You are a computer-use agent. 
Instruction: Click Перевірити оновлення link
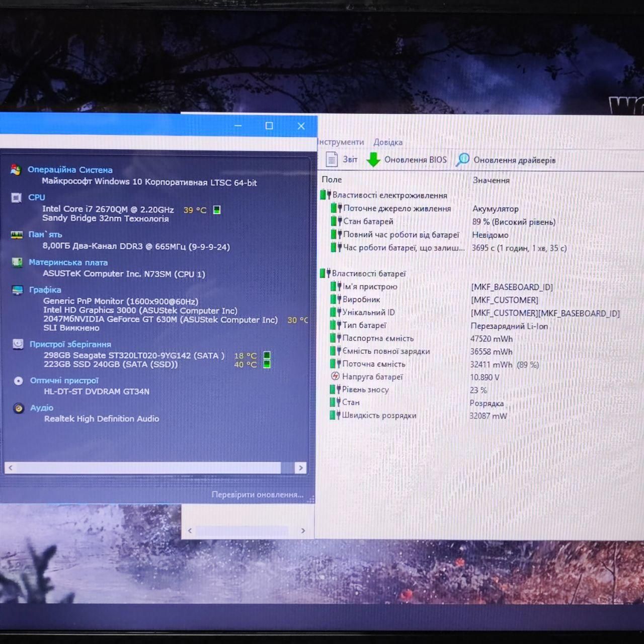258,495
